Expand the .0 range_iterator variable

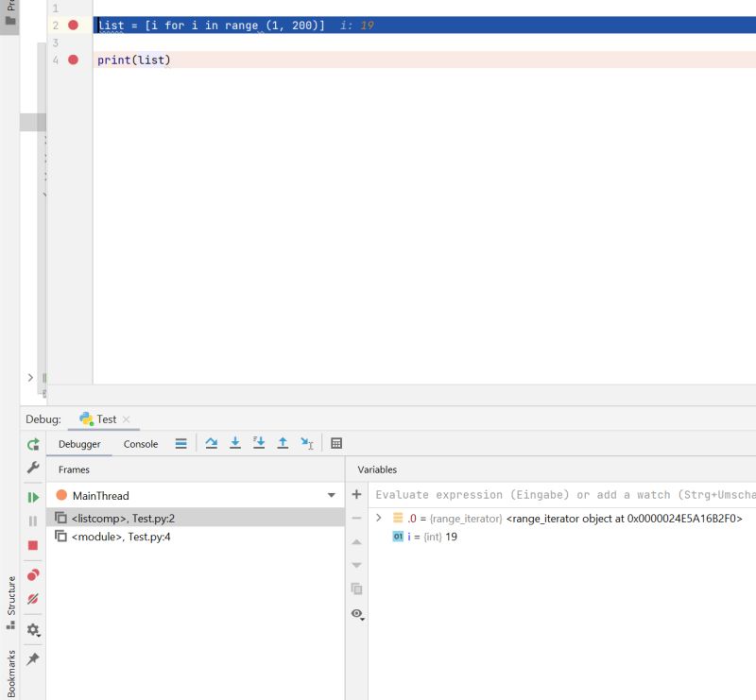(x=379, y=517)
